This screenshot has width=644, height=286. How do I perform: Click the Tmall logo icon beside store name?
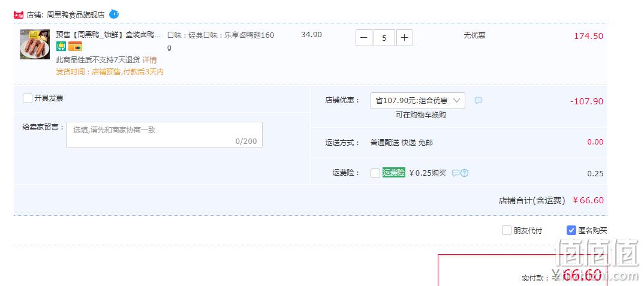point(19,15)
